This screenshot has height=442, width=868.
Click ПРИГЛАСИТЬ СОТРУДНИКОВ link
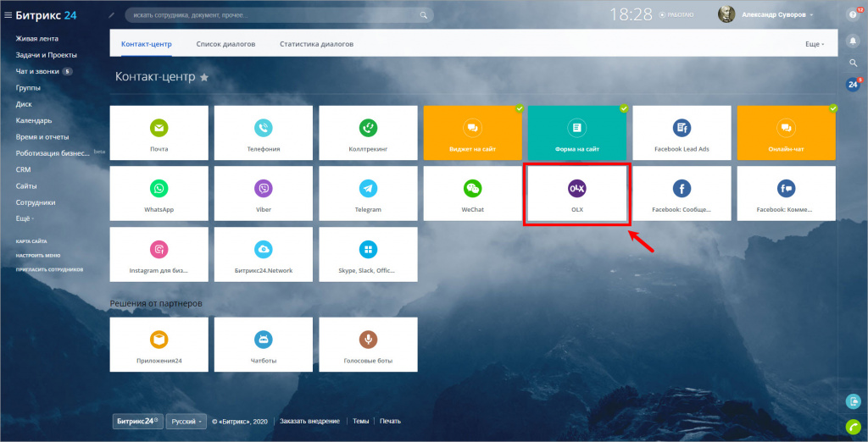pos(49,270)
